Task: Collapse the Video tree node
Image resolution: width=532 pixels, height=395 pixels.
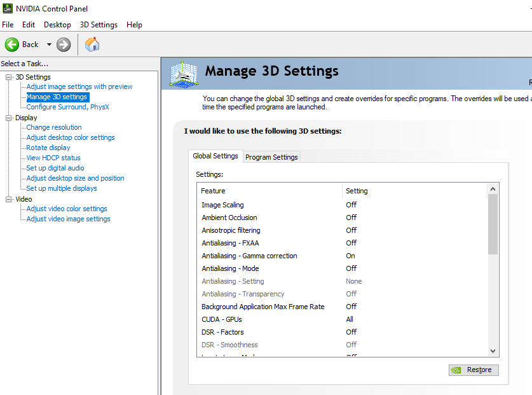Action: point(8,199)
